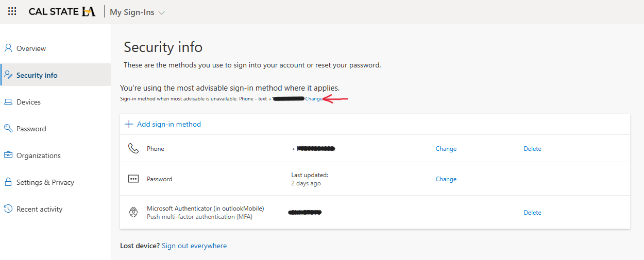Change the default sign-in method link

pyautogui.click(x=314, y=99)
